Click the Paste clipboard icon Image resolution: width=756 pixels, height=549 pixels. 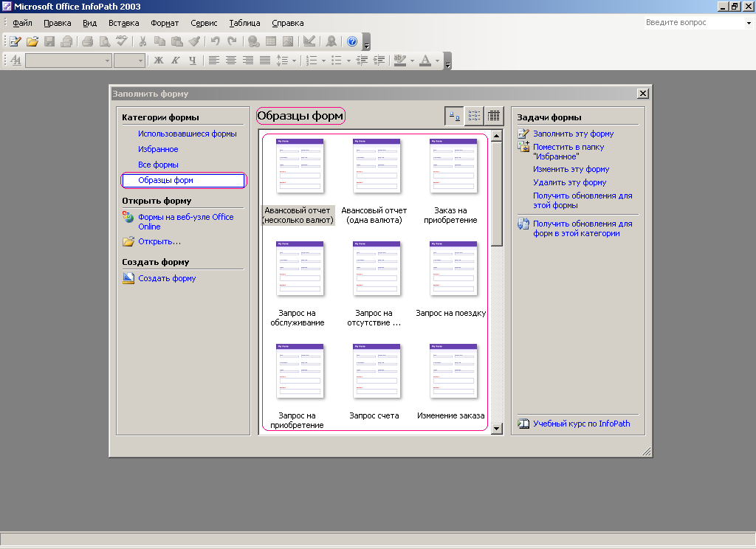click(x=177, y=41)
